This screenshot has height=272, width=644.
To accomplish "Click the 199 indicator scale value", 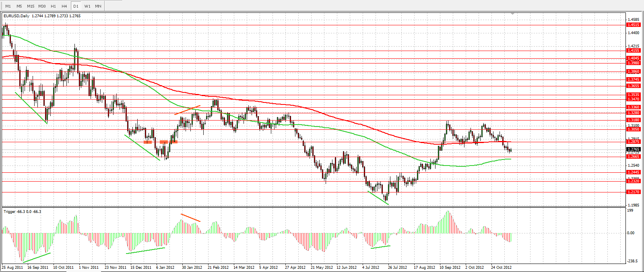I will pos(630,210).
